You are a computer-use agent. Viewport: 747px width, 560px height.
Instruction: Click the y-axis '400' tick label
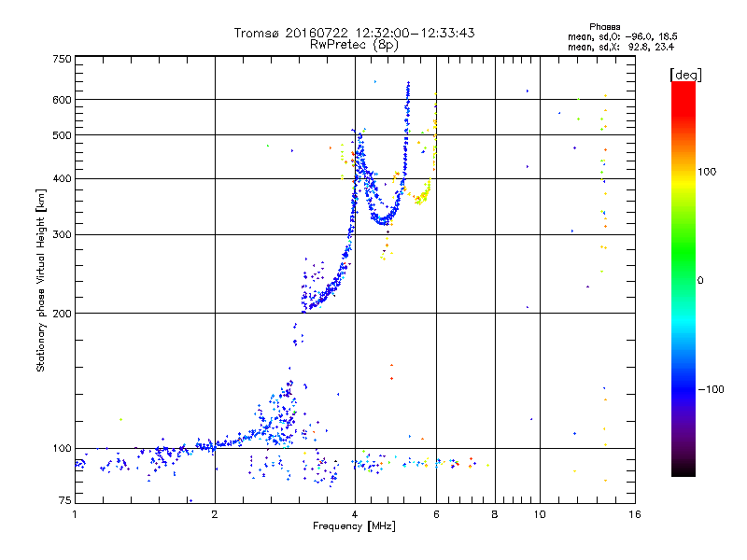click(x=62, y=178)
